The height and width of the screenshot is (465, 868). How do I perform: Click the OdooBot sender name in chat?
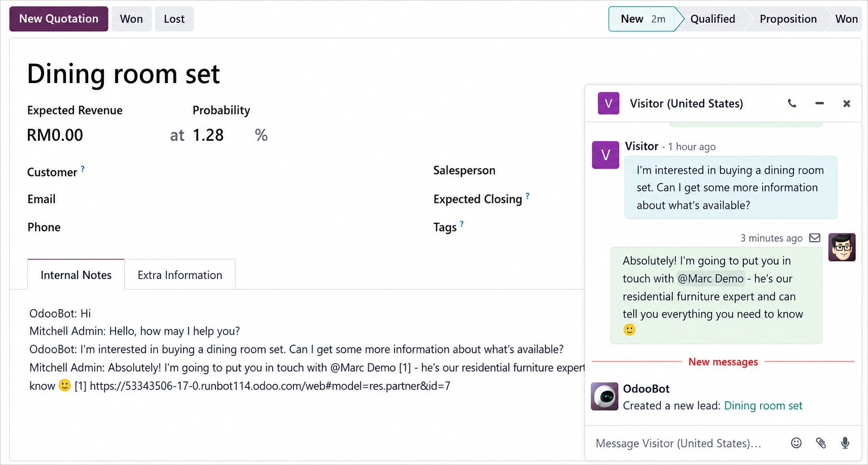pos(646,389)
